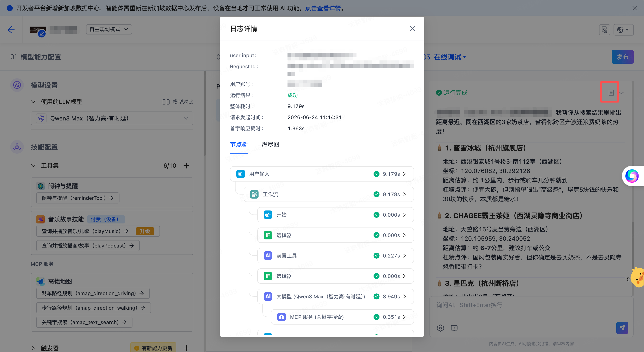Expand the 用户输入 node row
This screenshot has height=352, width=644.
(x=322, y=174)
